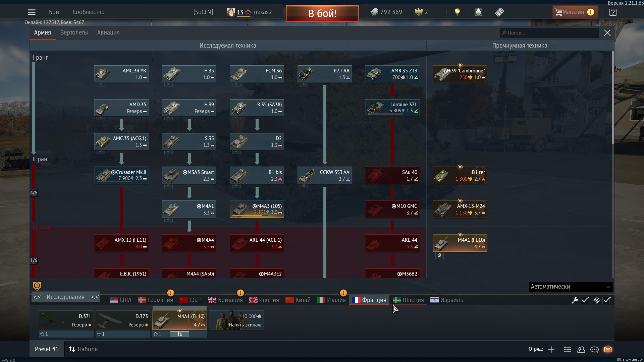Toggle the auto-refill ammo checkbox
This screenshot has height=362, width=644.
tap(607, 300)
